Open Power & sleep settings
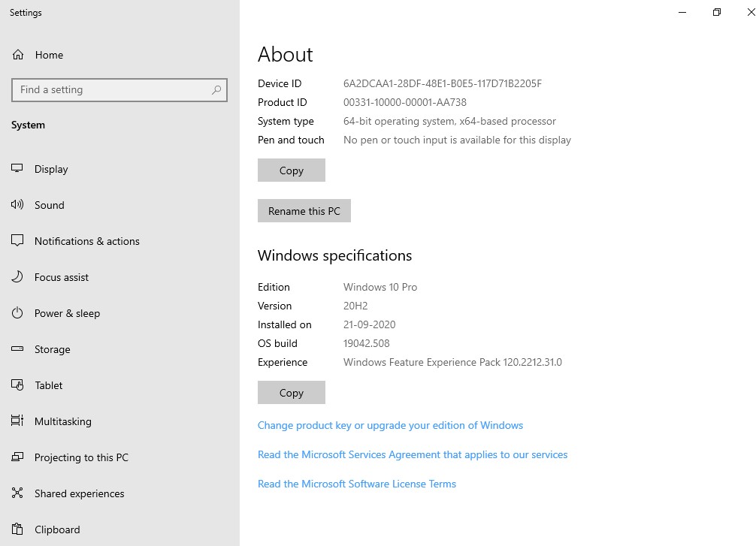The image size is (756, 546). click(x=119, y=313)
